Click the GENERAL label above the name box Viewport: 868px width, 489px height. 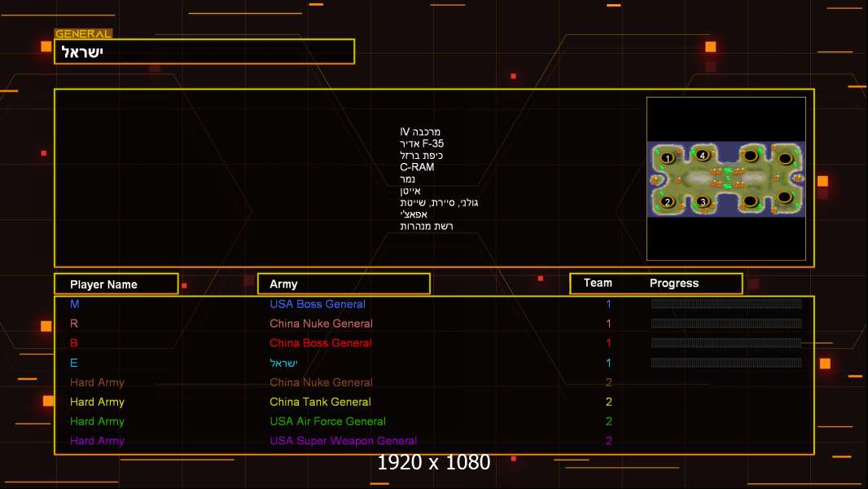tap(84, 33)
